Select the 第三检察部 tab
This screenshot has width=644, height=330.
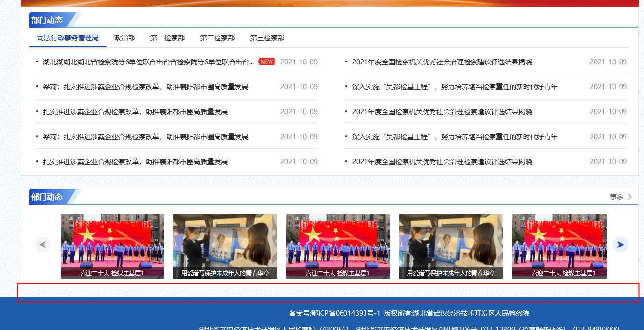coord(267,38)
